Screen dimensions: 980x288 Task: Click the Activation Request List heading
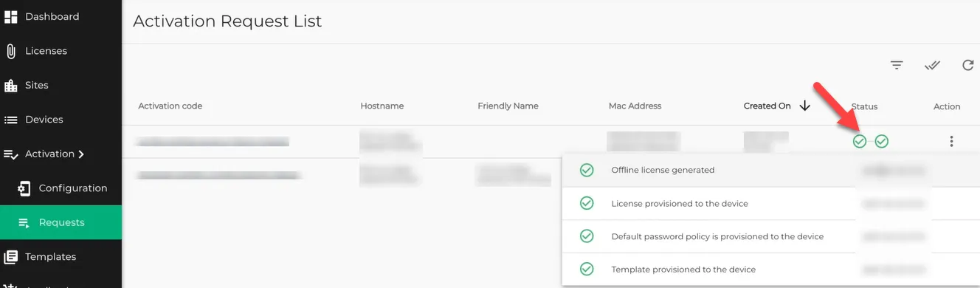pyautogui.click(x=227, y=21)
